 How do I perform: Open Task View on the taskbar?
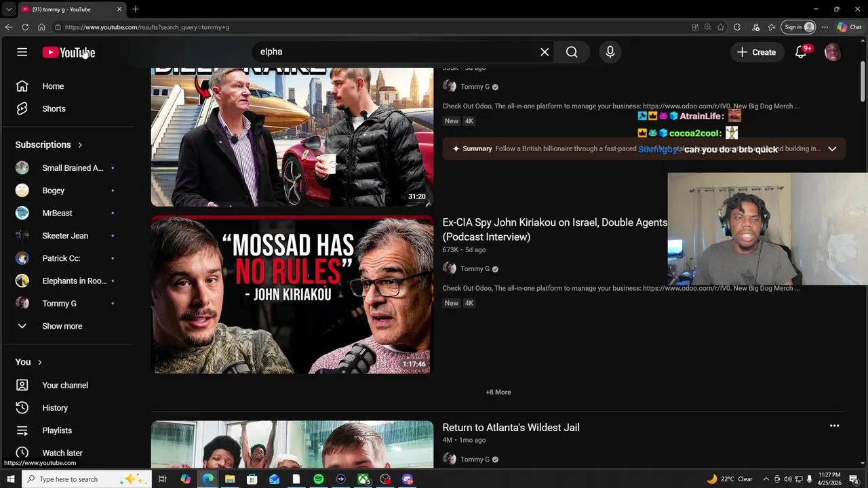(x=163, y=479)
